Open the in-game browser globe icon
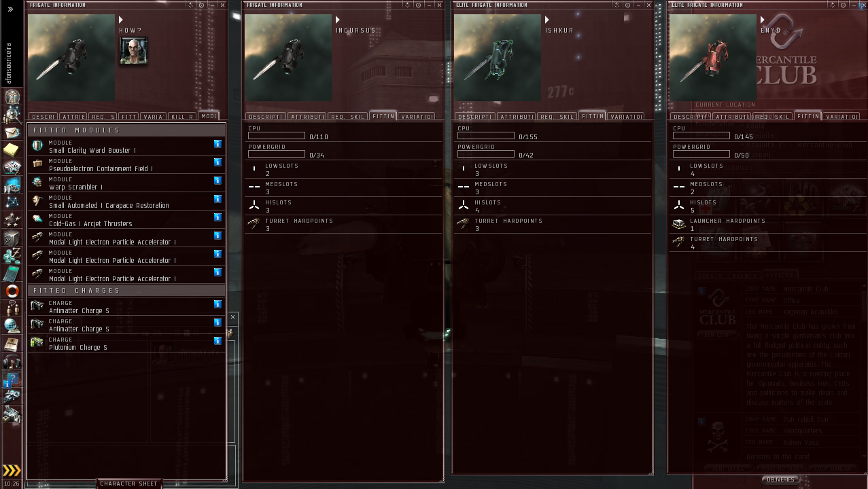The width and height of the screenshot is (868, 489). (12, 327)
